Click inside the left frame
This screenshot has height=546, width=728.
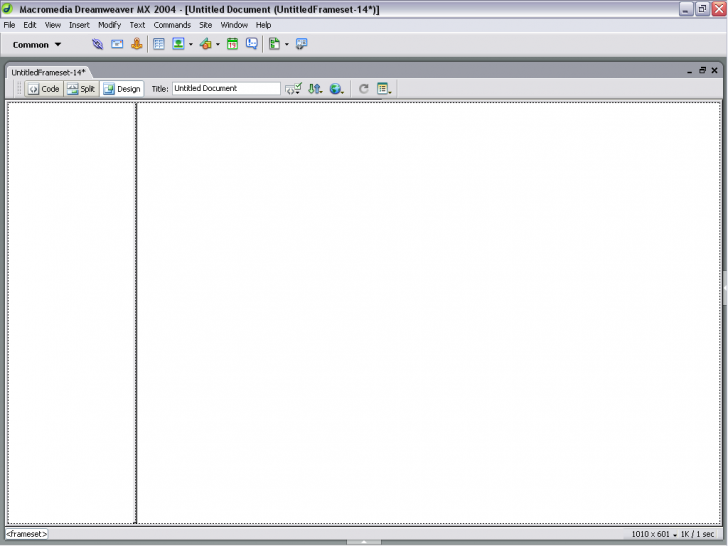72,312
